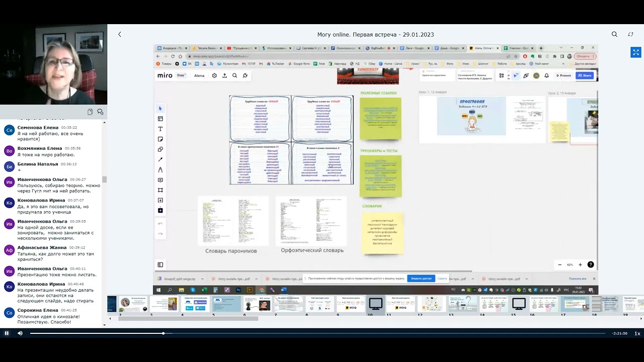Select slide thumbnail number 11
The height and width of the screenshot is (362, 644).
401,304
